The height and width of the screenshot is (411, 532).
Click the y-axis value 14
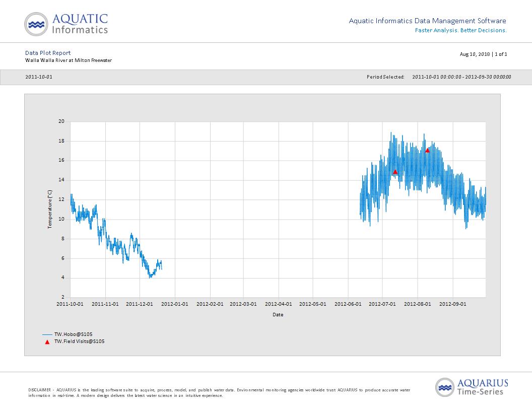pyautogui.click(x=61, y=180)
